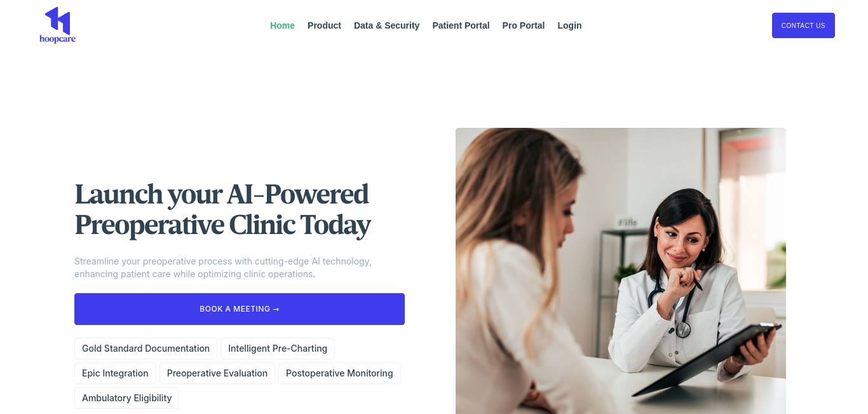Select the Gold Standard Documentation tag

point(146,348)
